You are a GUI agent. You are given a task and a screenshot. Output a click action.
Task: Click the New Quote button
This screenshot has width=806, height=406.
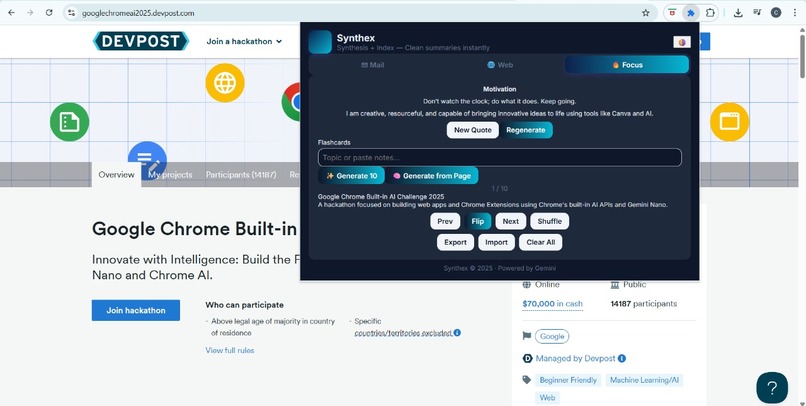coord(472,130)
